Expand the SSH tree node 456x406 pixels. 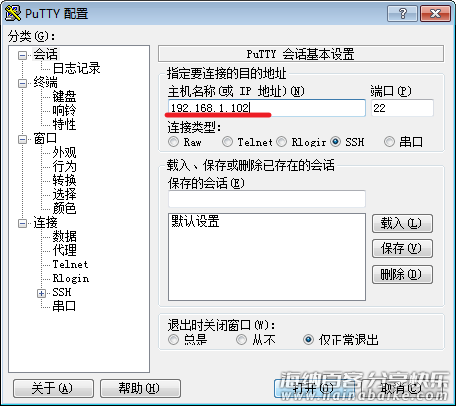pos(41,293)
